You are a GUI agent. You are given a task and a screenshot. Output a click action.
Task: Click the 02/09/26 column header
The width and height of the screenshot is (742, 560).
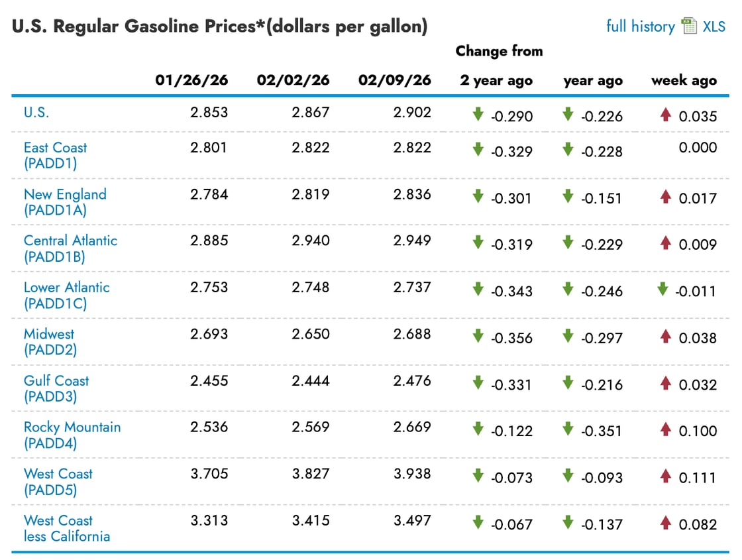coord(396,80)
